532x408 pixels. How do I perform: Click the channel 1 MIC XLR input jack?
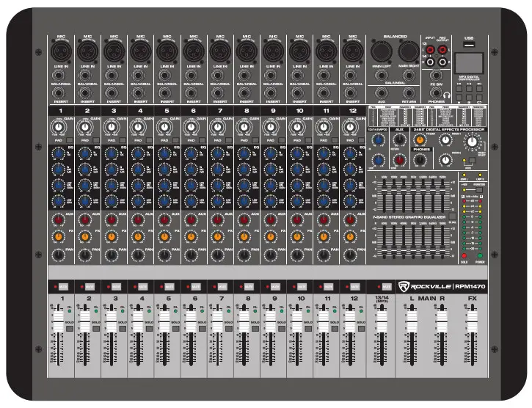(x=61, y=51)
